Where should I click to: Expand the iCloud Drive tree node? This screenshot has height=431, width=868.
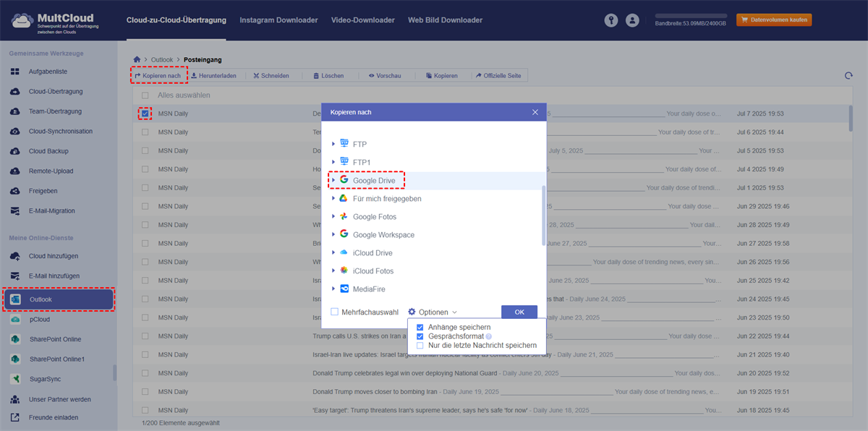tap(333, 253)
